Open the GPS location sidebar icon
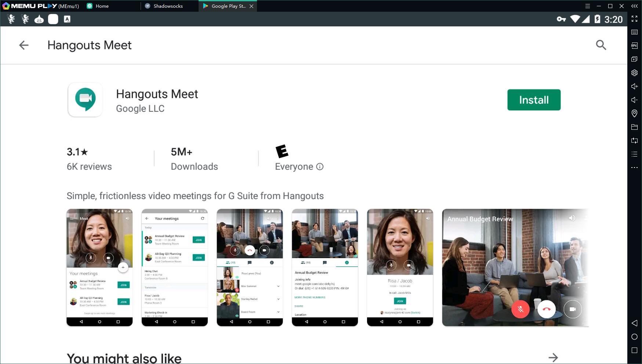This screenshot has height=364, width=642. point(634,114)
